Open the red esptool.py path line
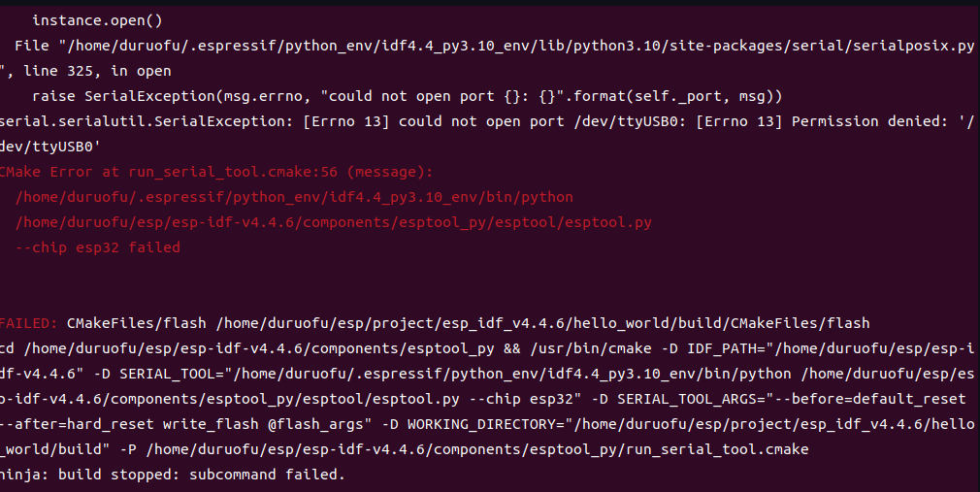 point(333,222)
